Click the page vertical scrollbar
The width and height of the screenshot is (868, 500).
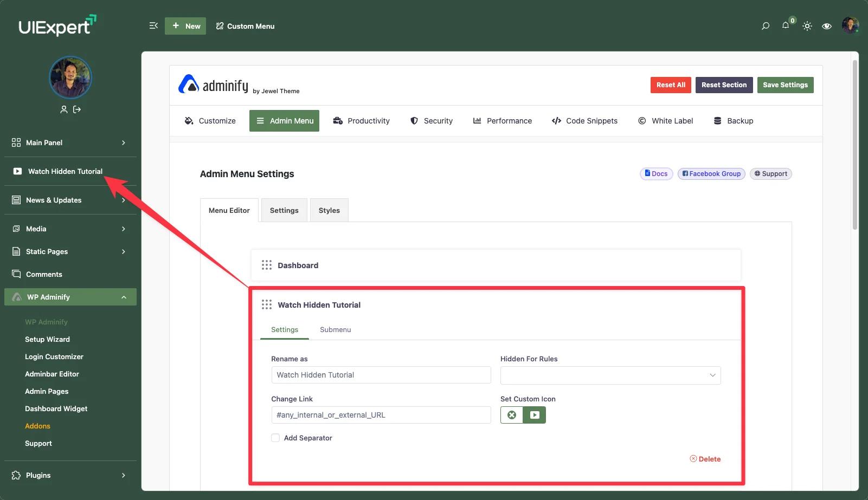pyautogui.click(x=855, y=145)
